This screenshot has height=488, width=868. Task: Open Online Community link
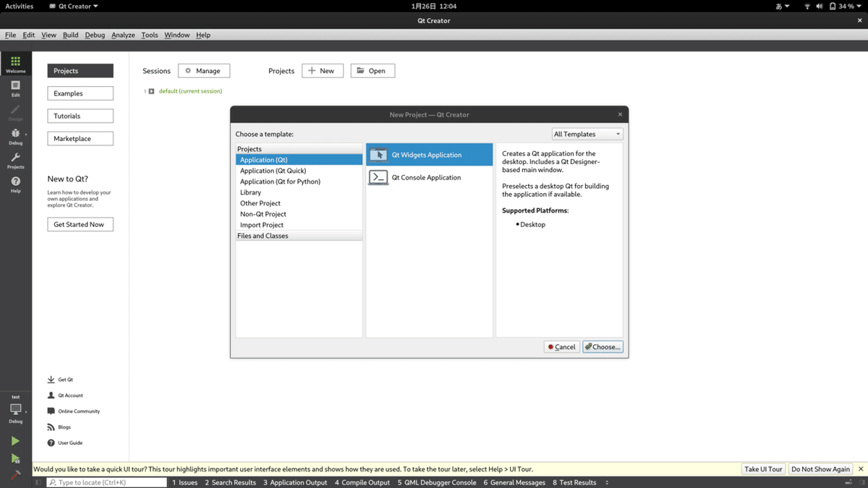click(74, 411)
